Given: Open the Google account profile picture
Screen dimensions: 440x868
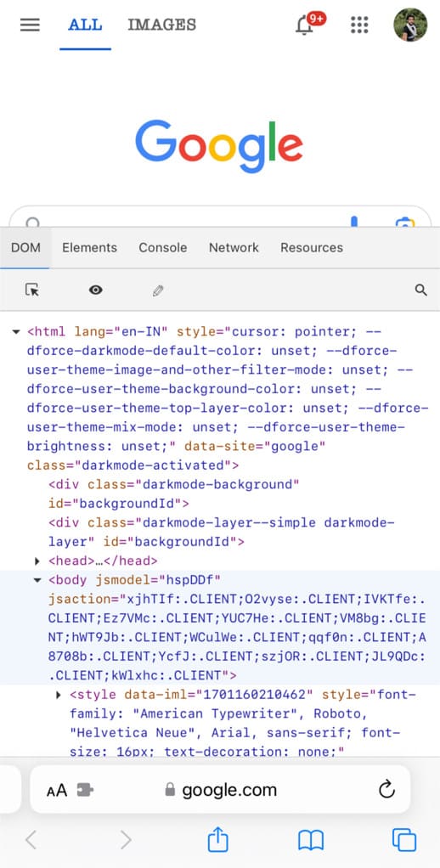Looking at the screenshot, I should point(410,25).
